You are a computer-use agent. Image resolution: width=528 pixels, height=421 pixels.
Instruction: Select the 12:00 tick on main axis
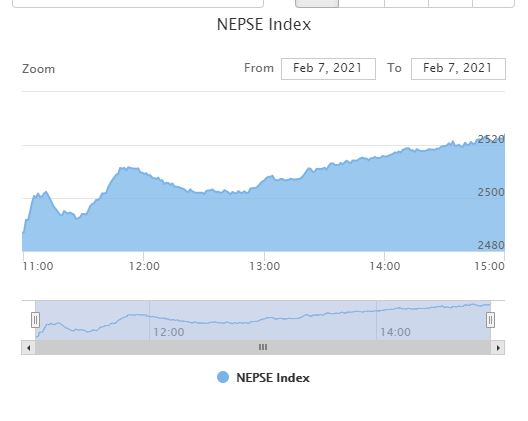[144, 266]
